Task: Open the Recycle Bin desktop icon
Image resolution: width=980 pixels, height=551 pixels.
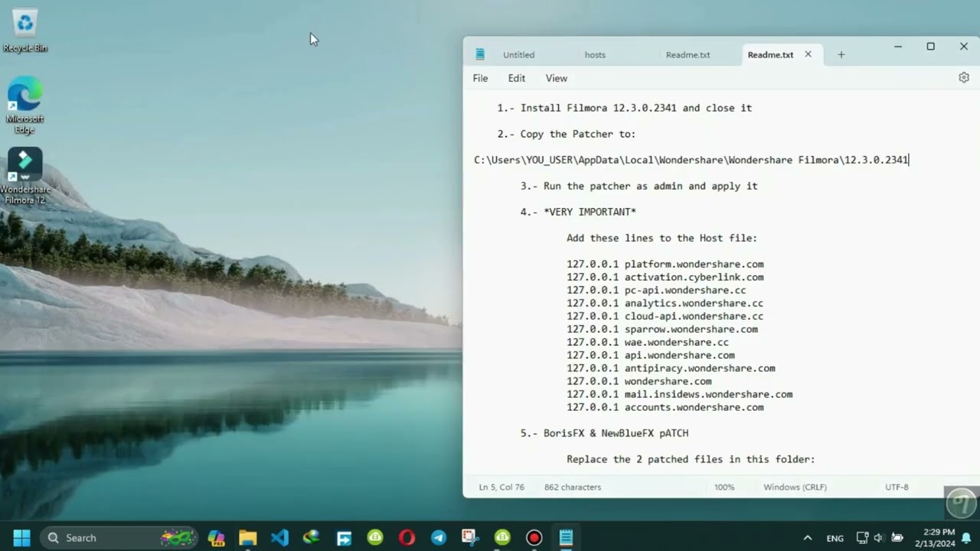Action: coord(25,31)
